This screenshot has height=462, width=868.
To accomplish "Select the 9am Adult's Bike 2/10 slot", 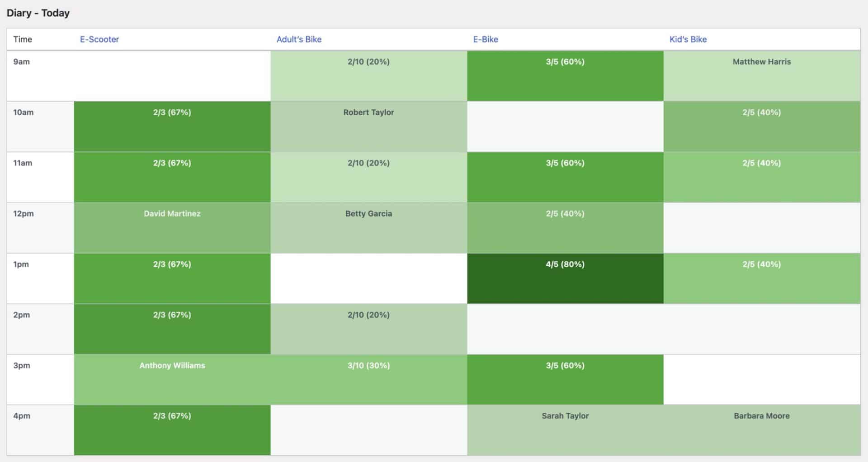I will [368, 76].
